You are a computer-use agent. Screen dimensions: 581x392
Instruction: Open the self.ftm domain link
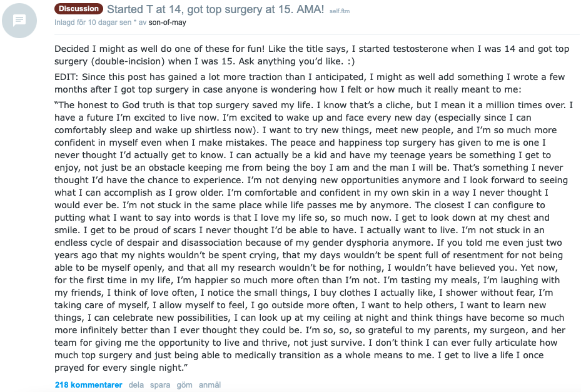341,11
